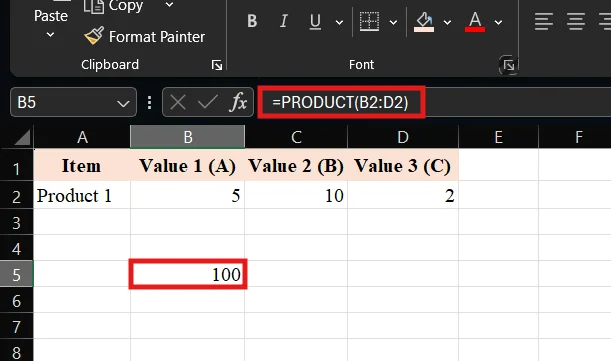
Task: Expand the Name Box dropdown showing B5
Action: tap(123, 103)
